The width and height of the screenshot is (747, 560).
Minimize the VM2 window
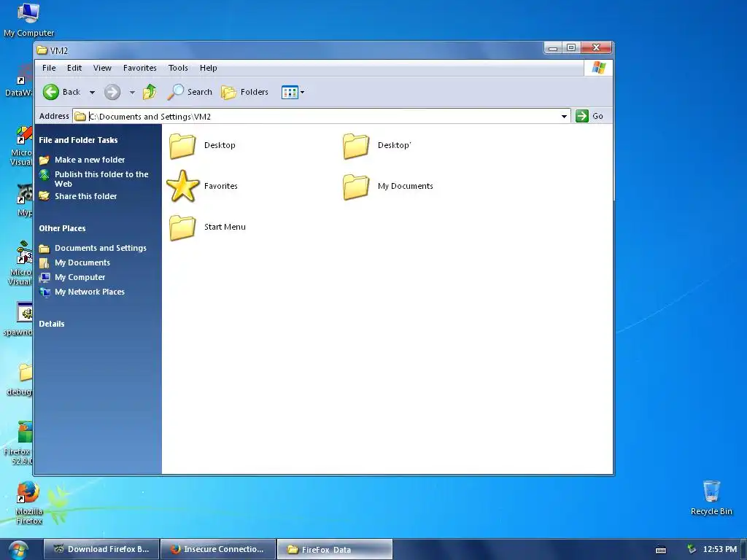coord(553,47)
